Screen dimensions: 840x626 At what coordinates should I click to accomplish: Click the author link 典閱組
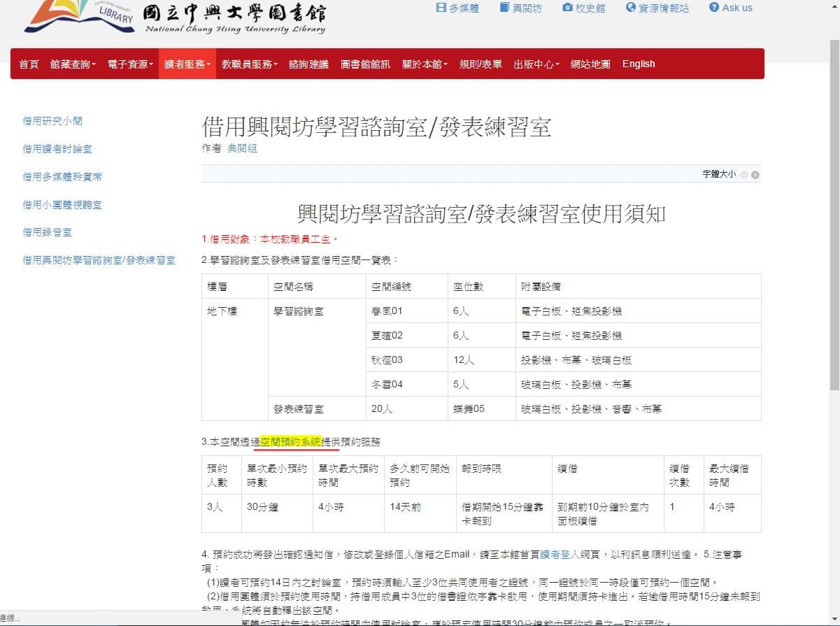pos(242,148)
